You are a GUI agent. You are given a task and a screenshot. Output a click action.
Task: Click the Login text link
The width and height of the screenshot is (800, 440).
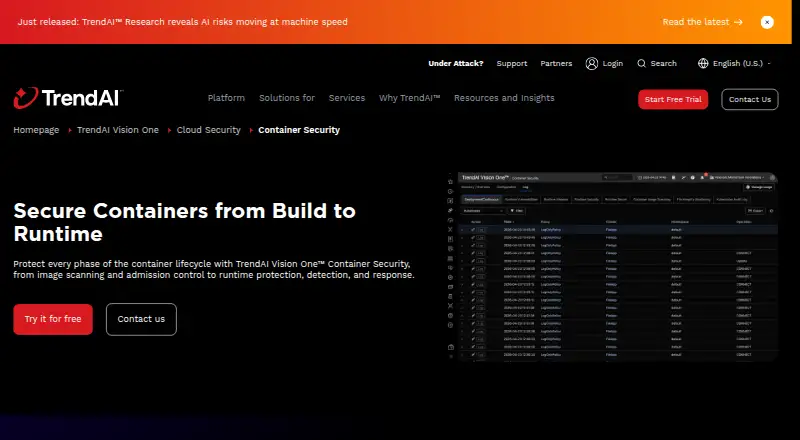613,63
